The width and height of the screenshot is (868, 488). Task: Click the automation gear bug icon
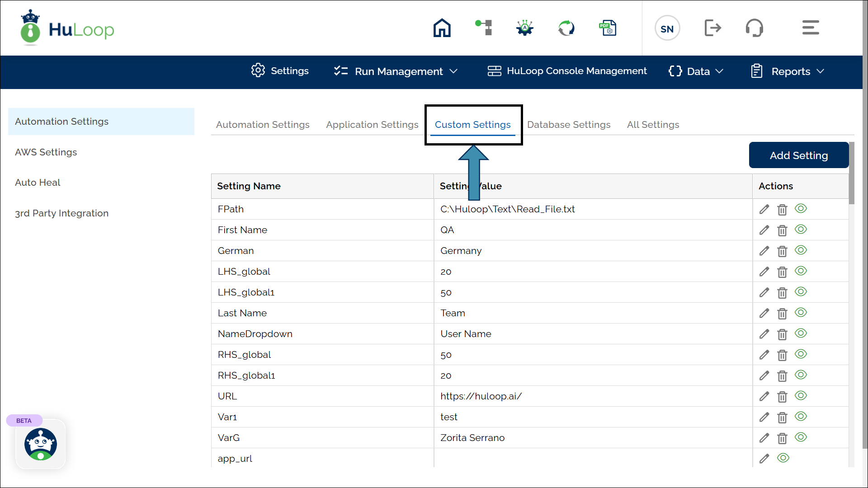tap(525, 28)
